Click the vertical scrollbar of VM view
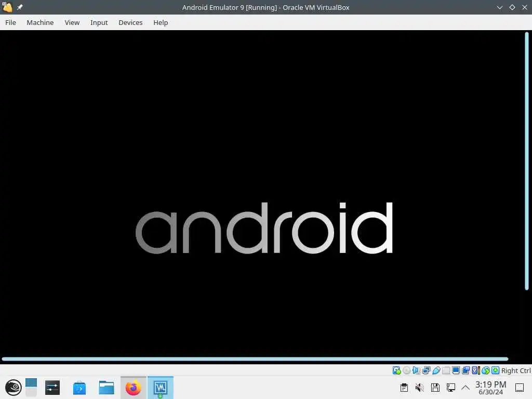 point(527,161)
